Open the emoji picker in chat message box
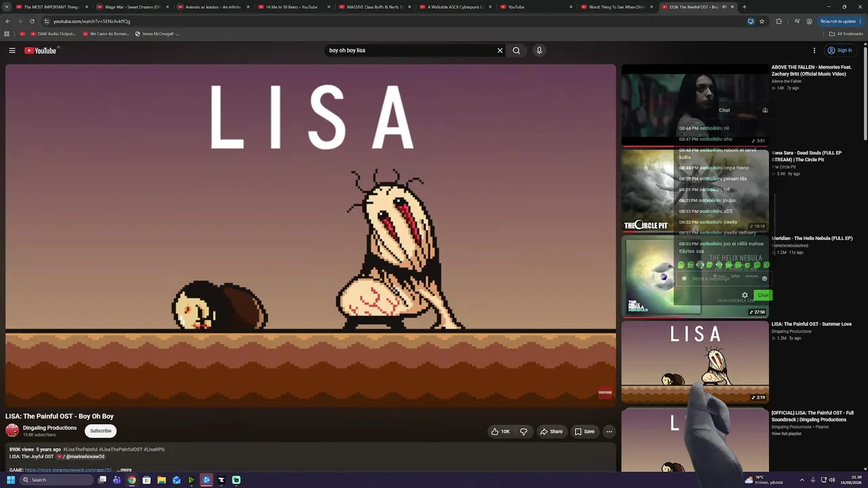This screenshot has height=488, width=868. click(764, 279)
